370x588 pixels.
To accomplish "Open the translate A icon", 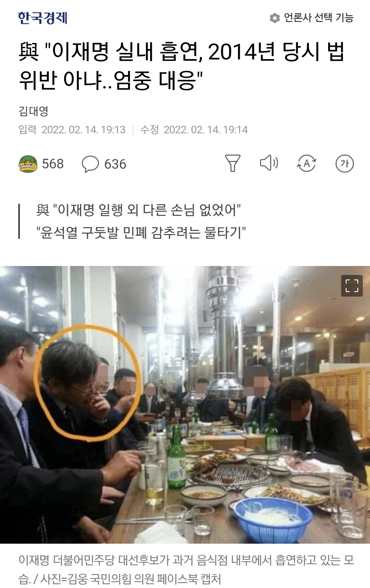I will [x=306, y=163].
